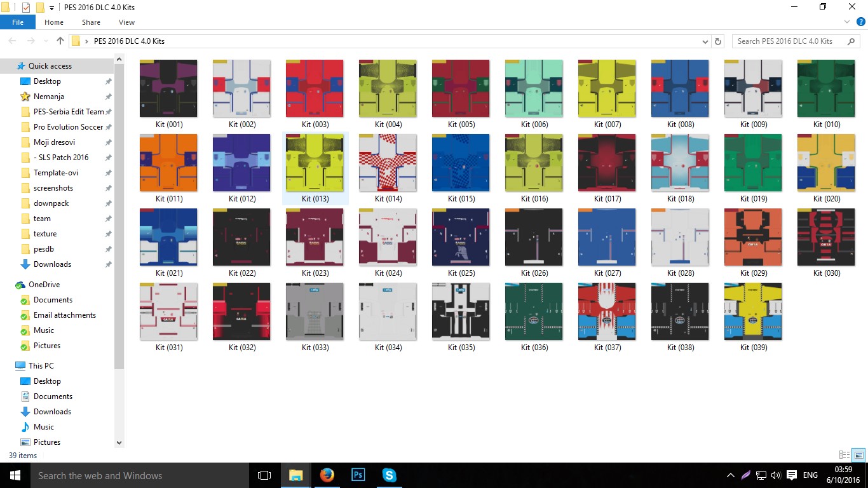
Task: Go up one folder level with the up arrow
Action: (60, 41)
